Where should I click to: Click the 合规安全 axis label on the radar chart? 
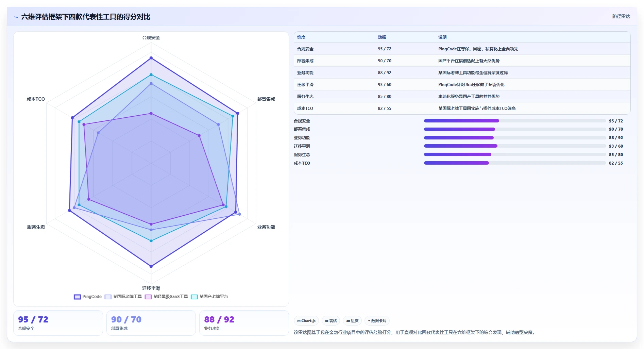point(151,38)
